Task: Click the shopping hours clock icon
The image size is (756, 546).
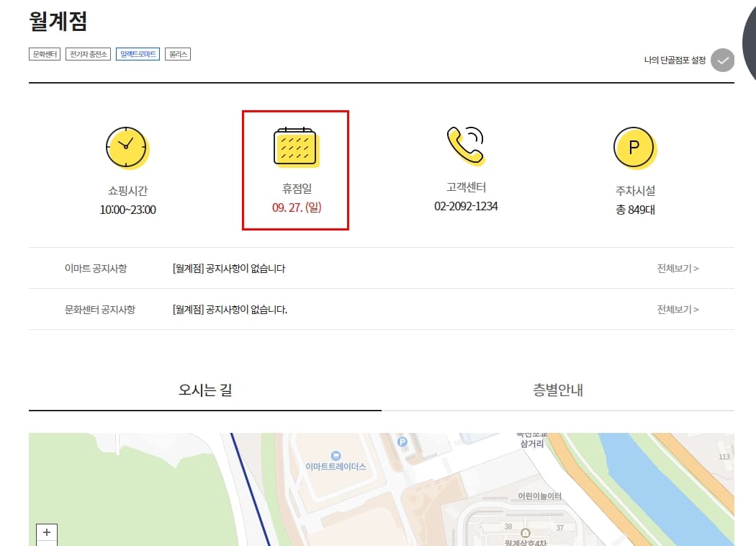Action: (127, 148)
